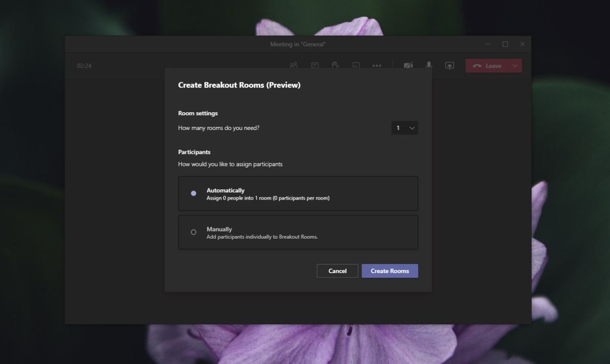The width and height of the screenshot is (610, 364).
Task: Open the participants panel
Action: click(293, 65)
